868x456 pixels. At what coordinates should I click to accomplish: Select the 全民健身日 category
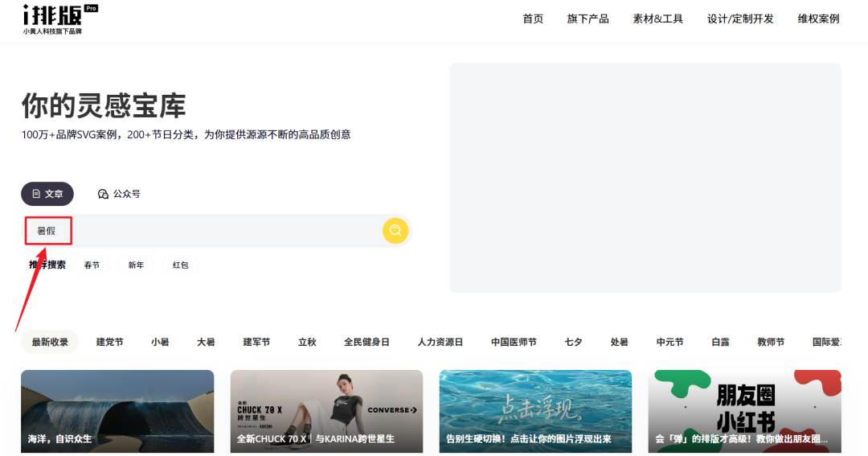tap(366, 342)
